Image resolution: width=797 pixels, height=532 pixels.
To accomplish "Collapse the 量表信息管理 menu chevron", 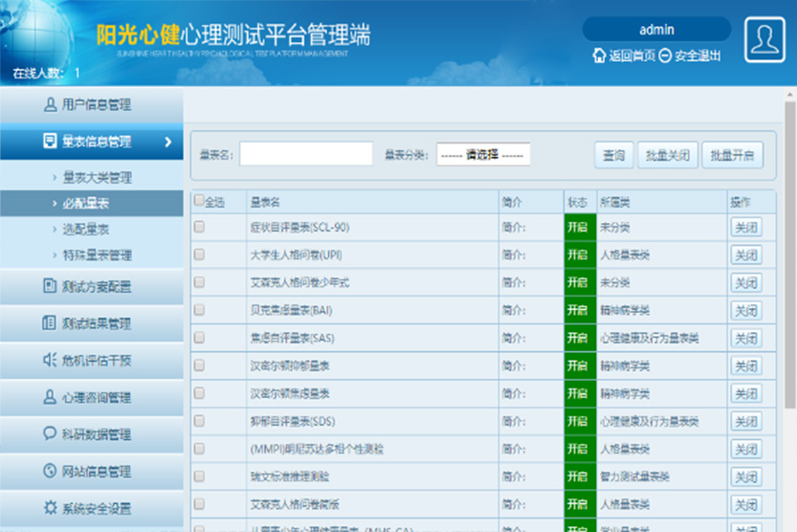I will pyautogui.click(x=168, y=142).
